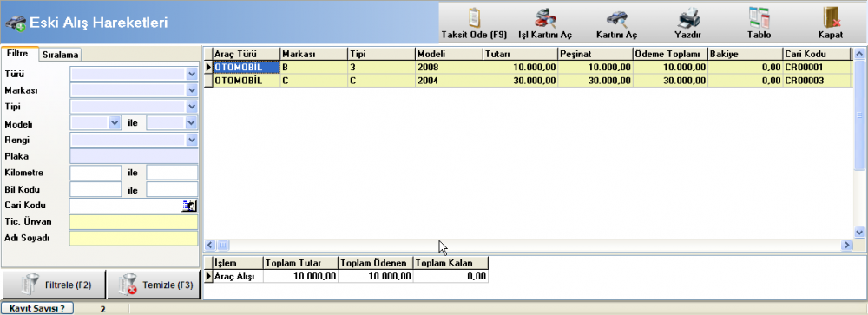Open Cari Kodu lookup icon
This screenshot has height=315, width=868.
[x=189, y=206]
